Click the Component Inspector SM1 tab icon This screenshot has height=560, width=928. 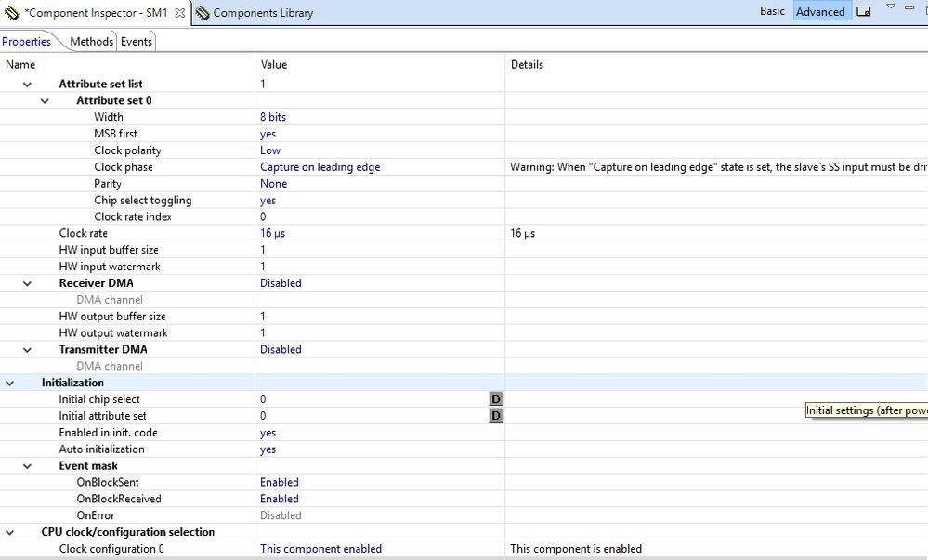tap(11, 12)
